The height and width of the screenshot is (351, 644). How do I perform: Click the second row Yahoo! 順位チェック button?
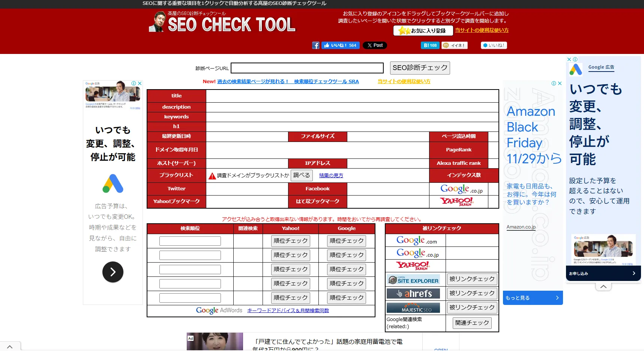291,255
